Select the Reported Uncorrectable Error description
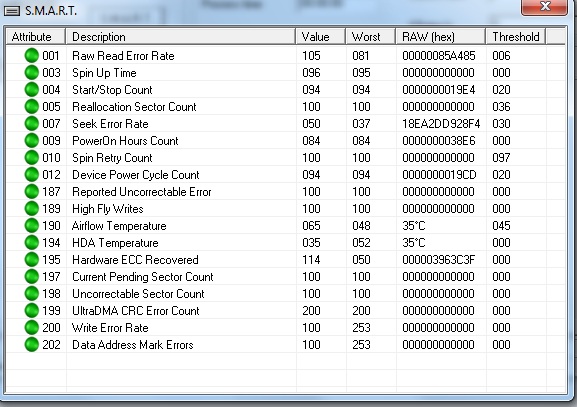577x407 pixels. pyautogui.click(x=142, y=192)
